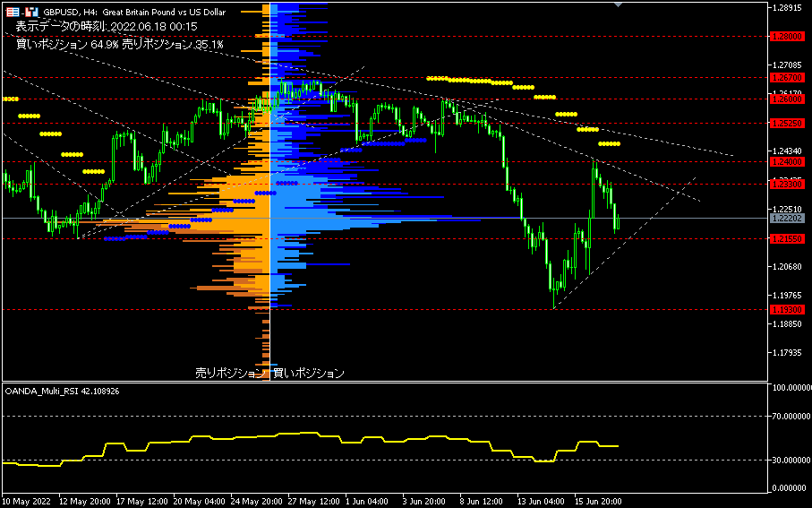
Task: Click the chart shift triangle marker
Action: [x=618, y=4]
